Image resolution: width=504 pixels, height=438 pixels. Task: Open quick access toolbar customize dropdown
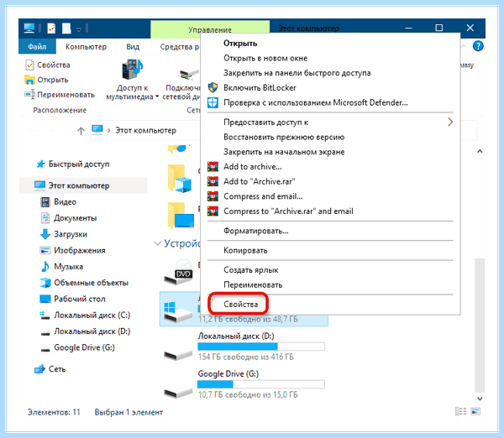tap(79, 29)
